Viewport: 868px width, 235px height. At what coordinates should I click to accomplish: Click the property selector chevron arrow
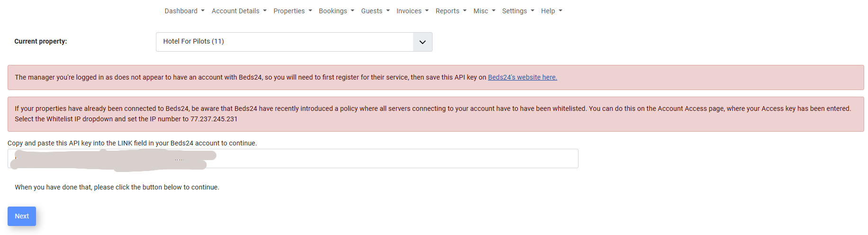[422, 42]
